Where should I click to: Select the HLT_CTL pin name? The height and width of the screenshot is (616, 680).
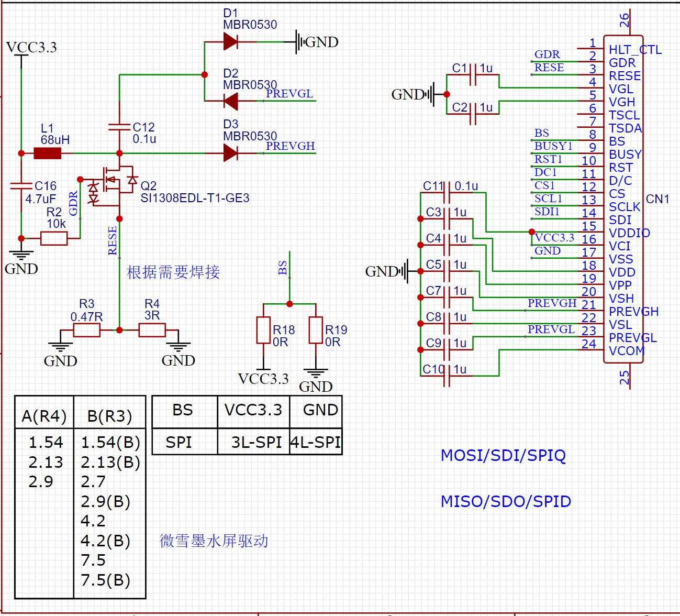pyautogui.click(x=635, y=50)
